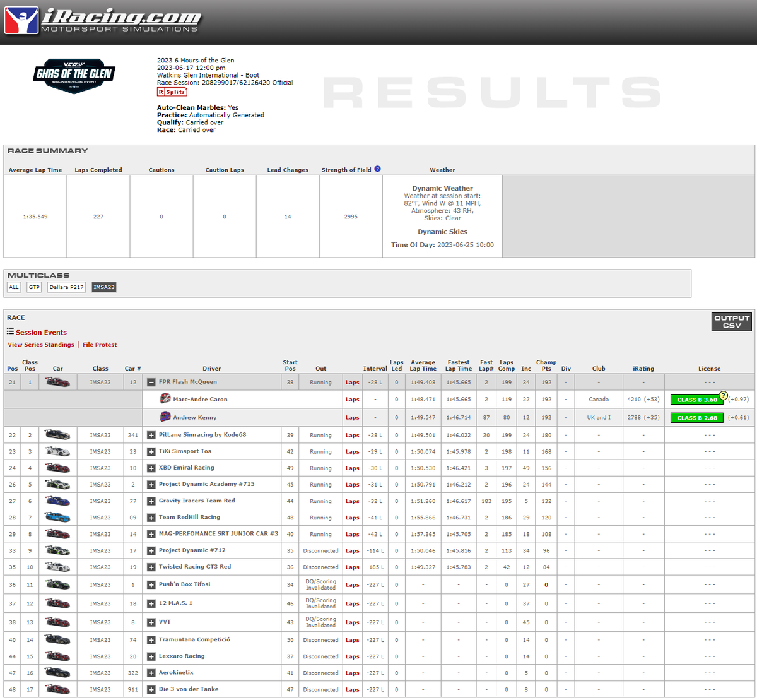Expand the Tramuntana Competició row
The width and height of the screenshot is (757, 700).
click(151, 640)
